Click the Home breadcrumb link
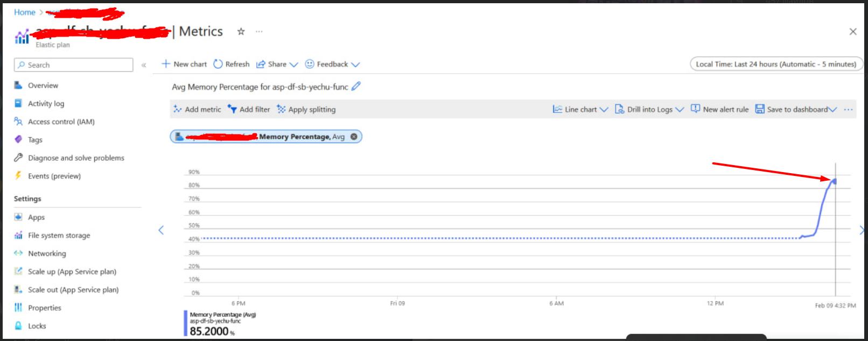The height and width of the screenshot is (341, 868). click(x=24, y=12)
